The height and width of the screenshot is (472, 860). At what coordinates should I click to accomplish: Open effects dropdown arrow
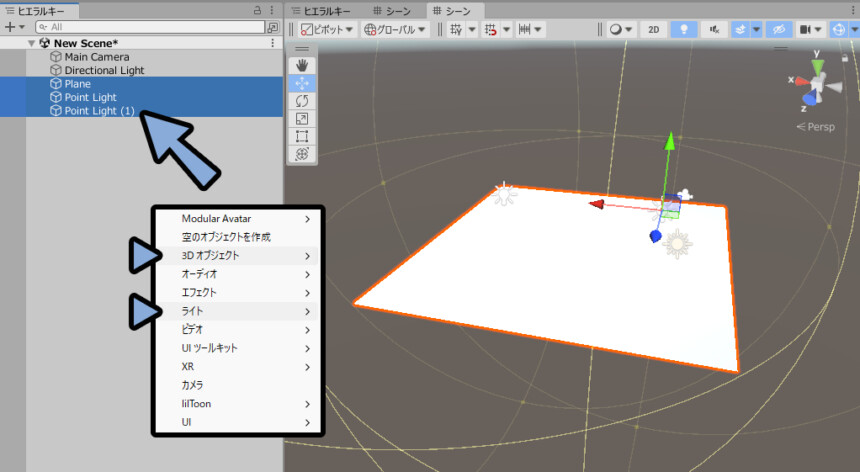(756, 29)
